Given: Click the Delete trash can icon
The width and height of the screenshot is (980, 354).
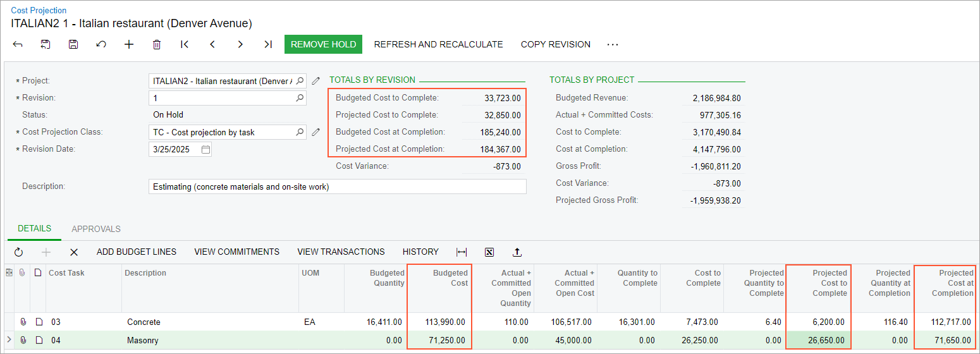Looking at the screenshot, I should coord(157,44).
